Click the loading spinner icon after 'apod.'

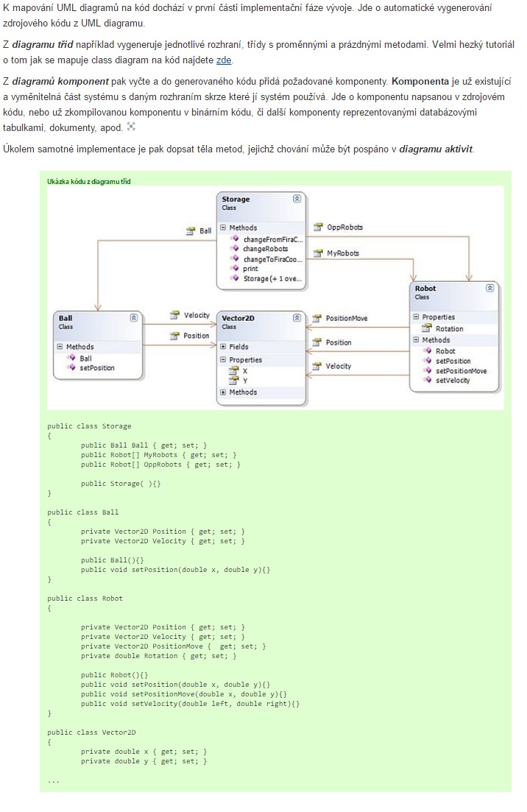[132, 127]
